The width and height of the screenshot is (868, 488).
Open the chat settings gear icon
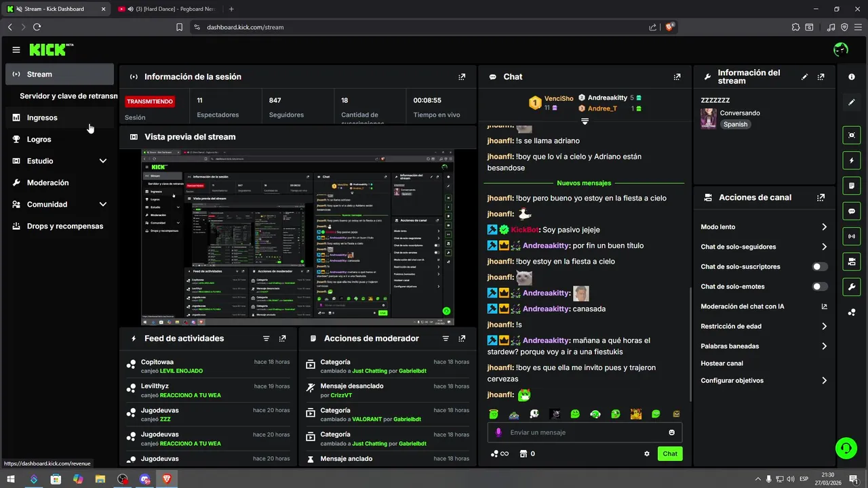point(647,454)
